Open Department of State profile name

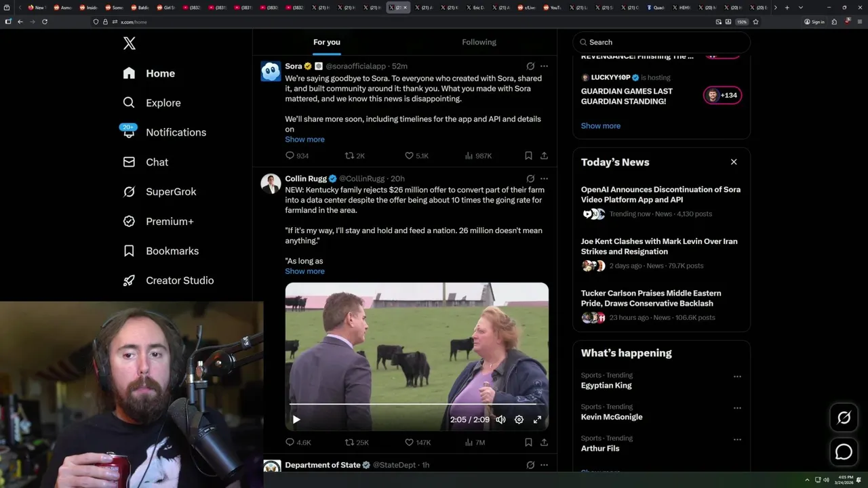coord(323,466)
